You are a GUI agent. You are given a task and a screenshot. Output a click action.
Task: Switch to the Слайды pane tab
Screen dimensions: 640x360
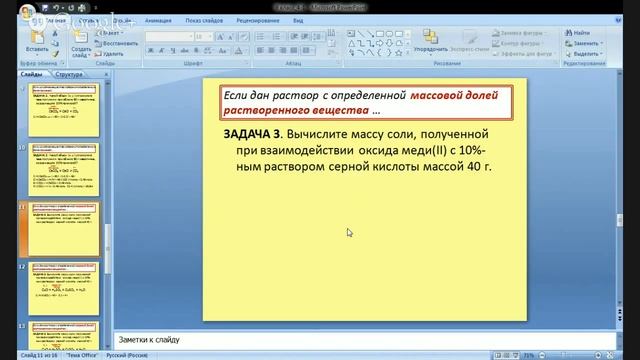click(31, 74)
